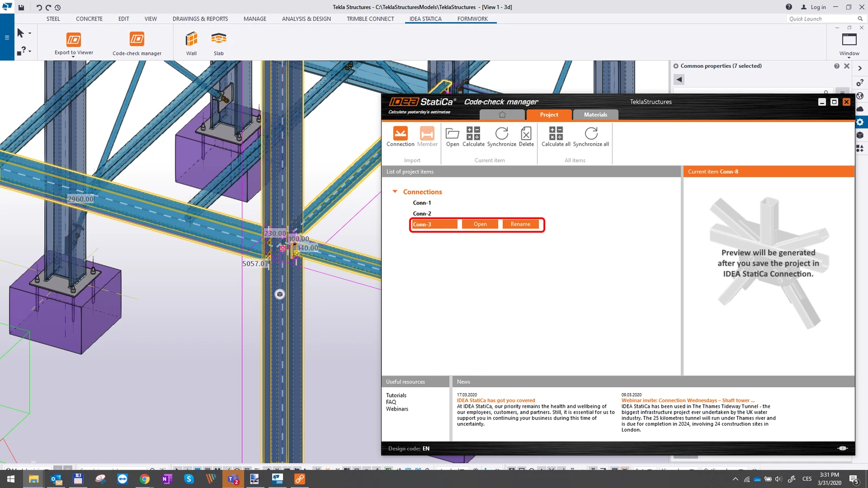
Task: Save the model with the floppy disk icon
Action: (x=21, y=8)
